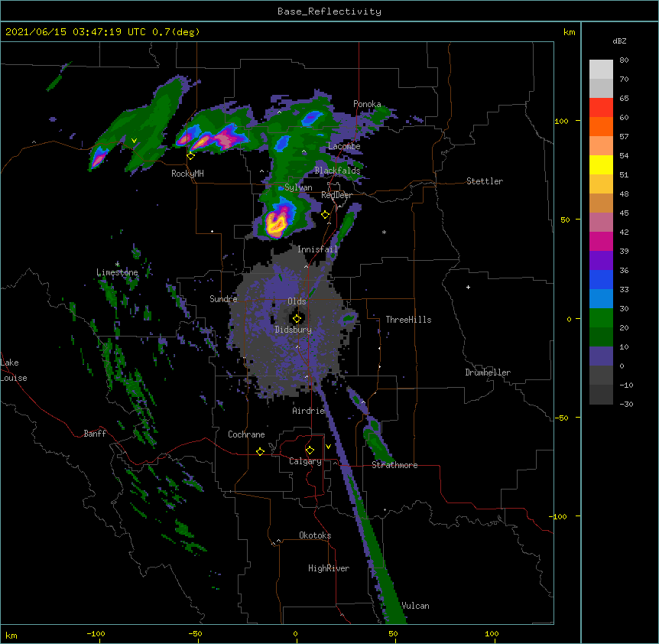Image resolution: width=659 pixels, height=644 pixels.
Task: Click the HighRiver city label
Action: click(329, 568)
